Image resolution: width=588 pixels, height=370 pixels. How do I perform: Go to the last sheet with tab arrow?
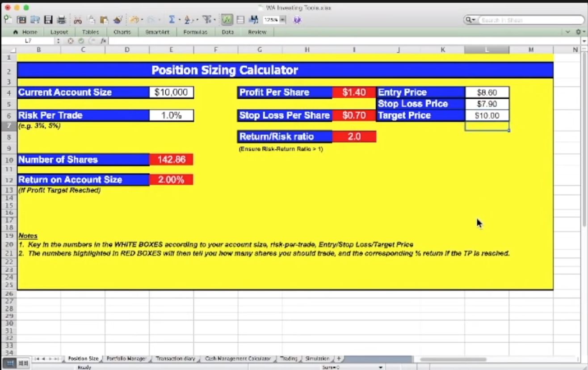point(56,359)
